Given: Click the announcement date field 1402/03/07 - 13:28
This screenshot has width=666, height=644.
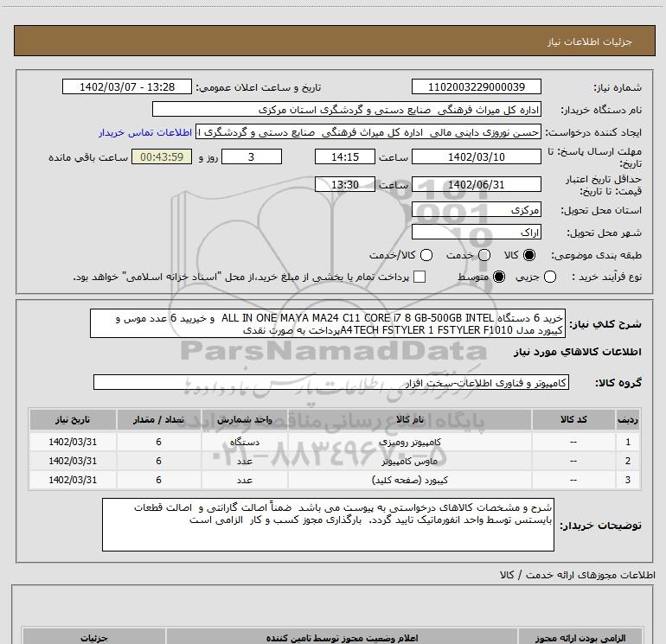Looking at the screenshot, I should click(127, 86).
